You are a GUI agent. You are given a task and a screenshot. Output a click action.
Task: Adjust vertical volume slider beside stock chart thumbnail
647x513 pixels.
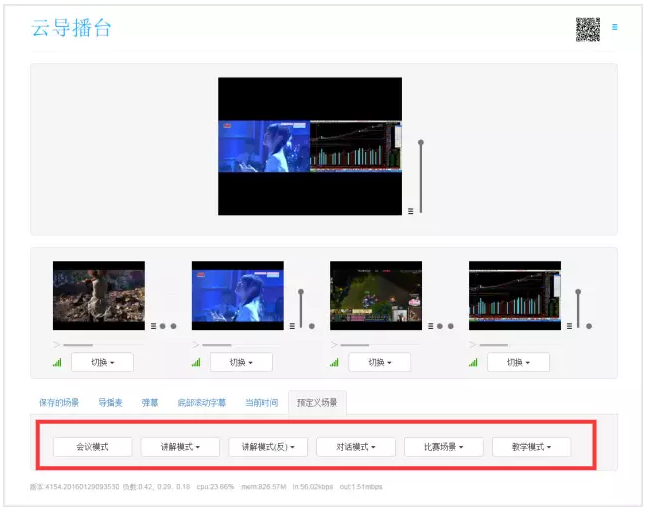[579, 309]
